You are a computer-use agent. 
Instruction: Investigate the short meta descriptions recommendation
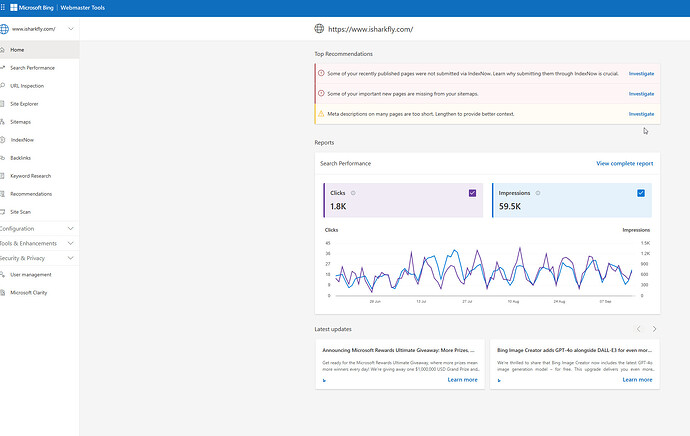pos(641,114)
